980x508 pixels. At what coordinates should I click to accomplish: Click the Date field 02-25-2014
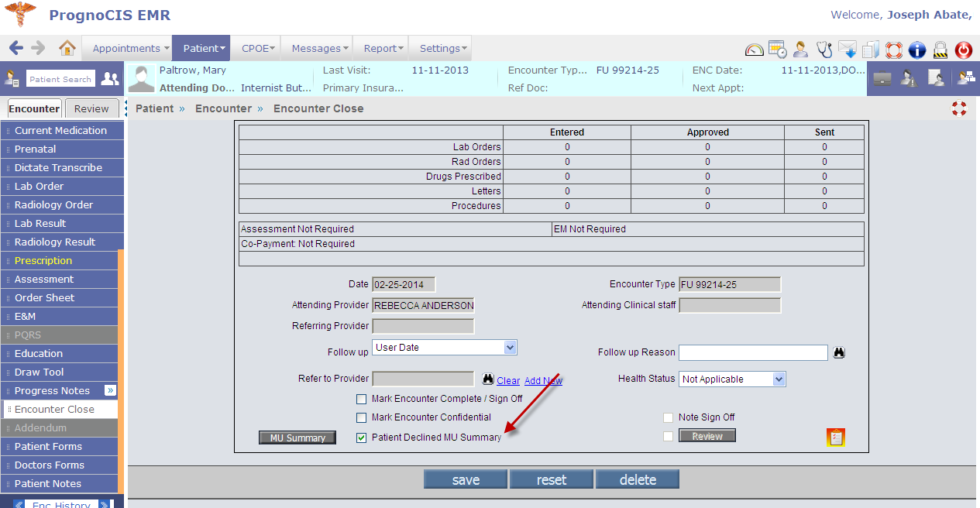tap(404, 285)
